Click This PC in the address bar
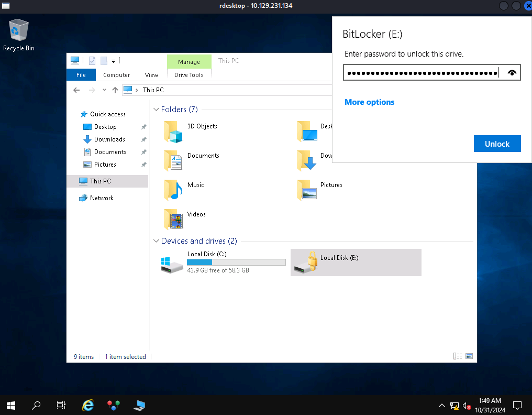The height and width of the screenshot is (415, 532). [153, 90]
